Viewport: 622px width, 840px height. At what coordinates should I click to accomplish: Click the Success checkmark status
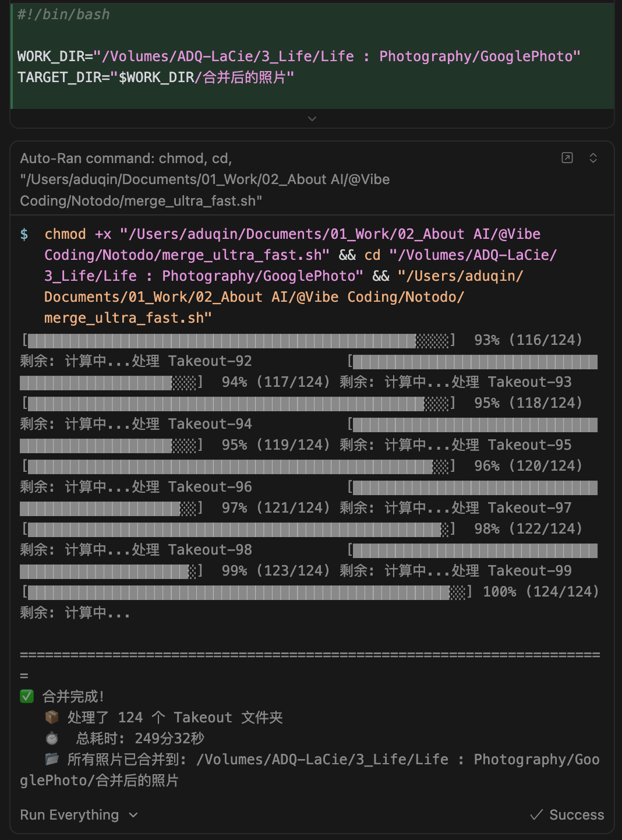tap(567, 815)
